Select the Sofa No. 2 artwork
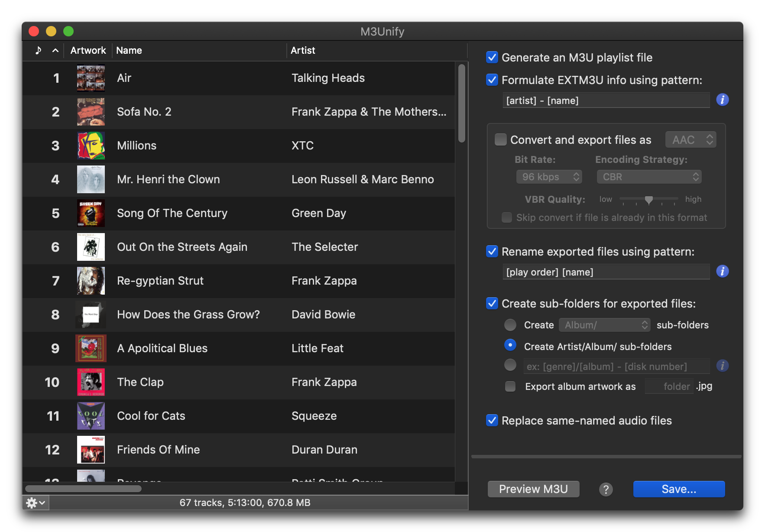The image size is (765, 532). (91, 112)
